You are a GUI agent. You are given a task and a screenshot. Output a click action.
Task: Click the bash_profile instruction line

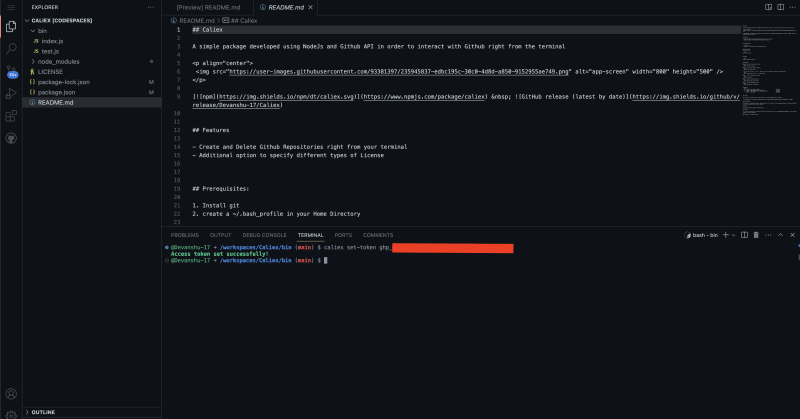[x=276, y=214]
